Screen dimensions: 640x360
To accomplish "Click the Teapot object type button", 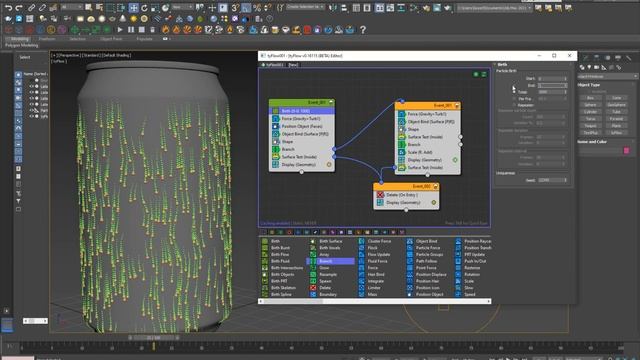I will (590, 126).
